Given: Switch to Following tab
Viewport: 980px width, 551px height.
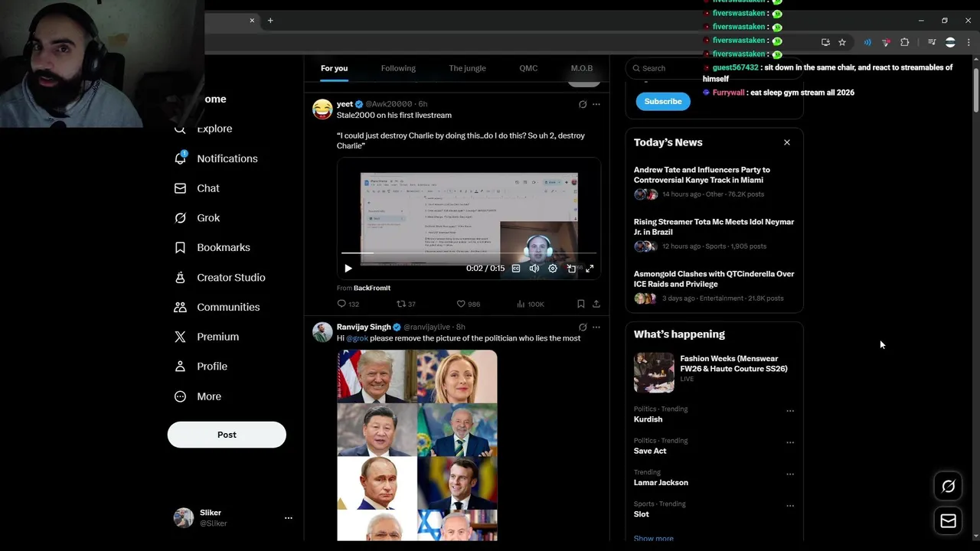Looking at the screenshot, I should [x=398, y=68].
